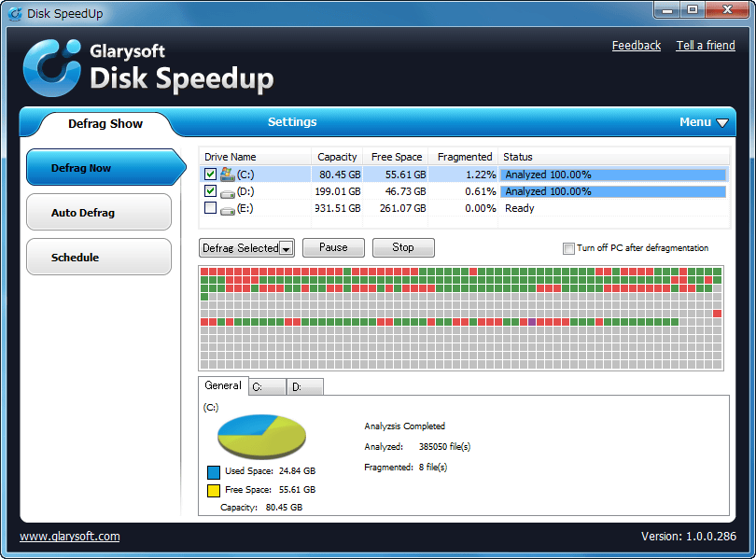The height and width of the screenshot is (559, 756).
Task: Uncheck the D: drive checkbox
Action: point(210,190)
